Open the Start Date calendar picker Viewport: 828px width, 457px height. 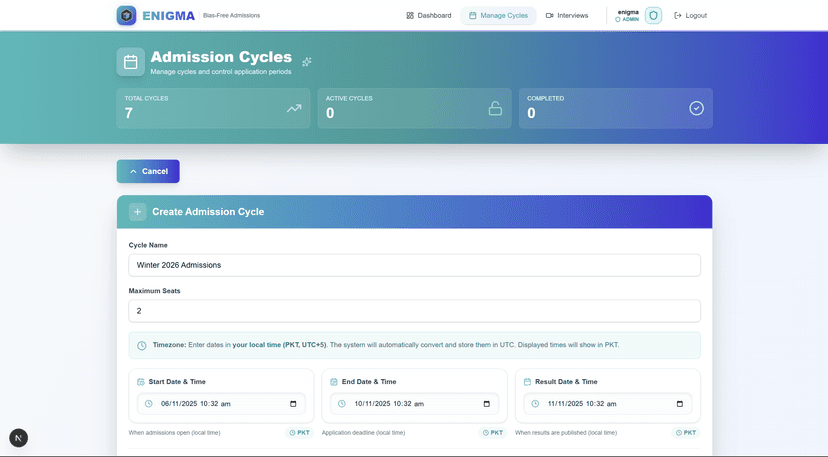point(293,404)
